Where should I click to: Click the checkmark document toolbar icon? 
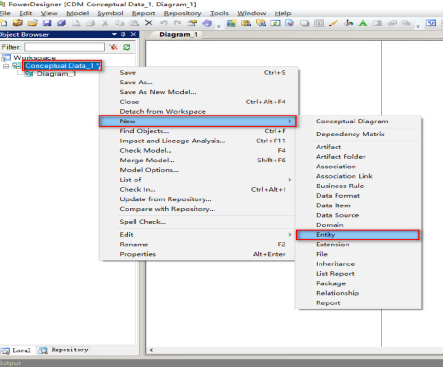(x=290, y=23)
